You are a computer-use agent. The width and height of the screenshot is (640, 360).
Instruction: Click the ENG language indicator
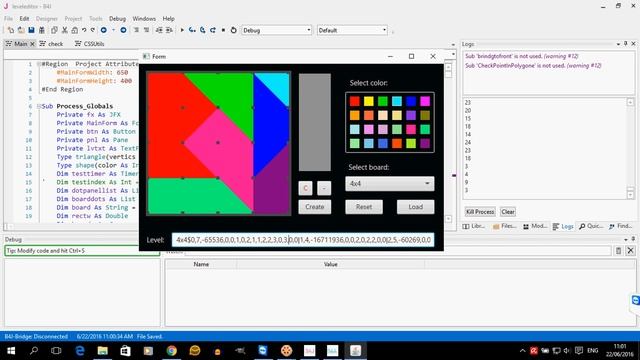tap(593, 351)
